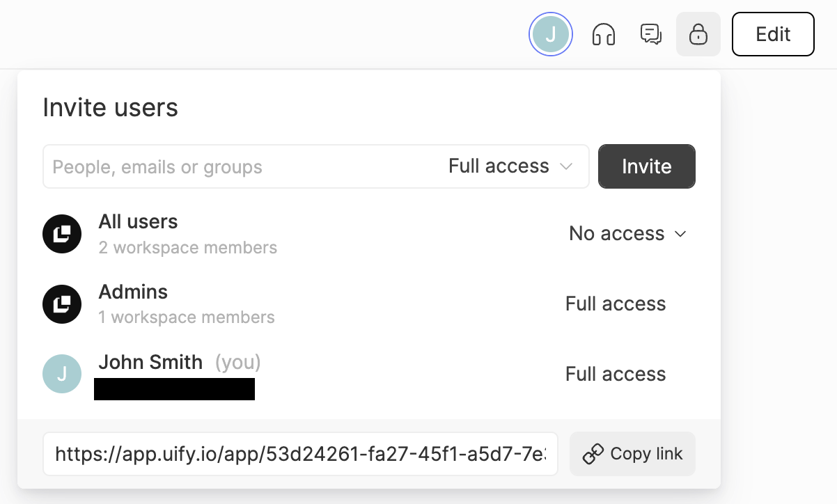Click the Copy link button text
Screen dimensions: 837x504
pyautogui.click(x=646, y=455)
